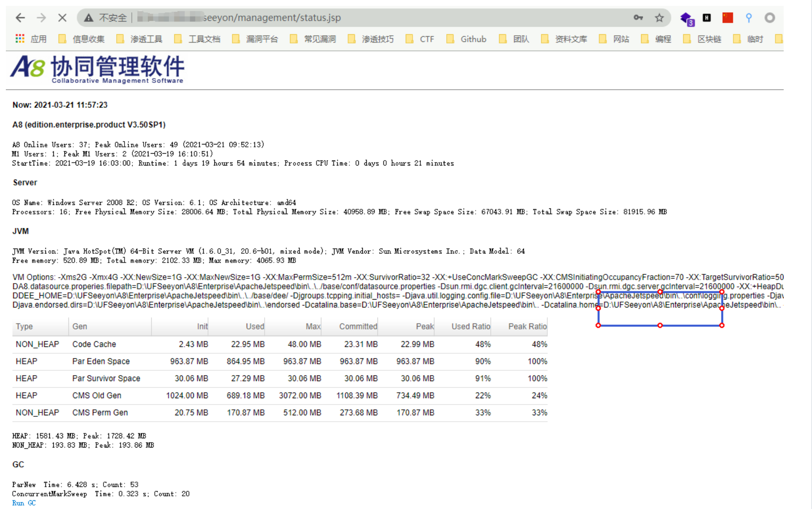Open the 应用 apps shortcut
Viewport: 812px width, 509px height.
pyautogui.click(x=31, y=39)
